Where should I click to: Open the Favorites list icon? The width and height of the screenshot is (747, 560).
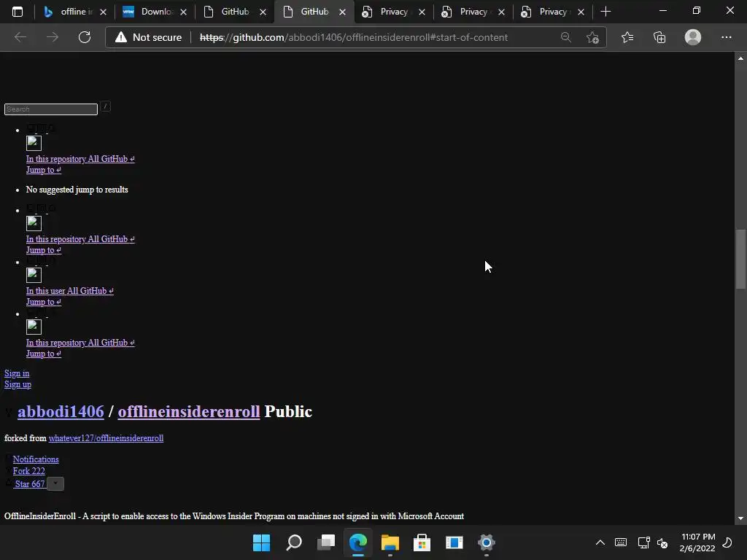pyautogui.click(x=627, y=37)
